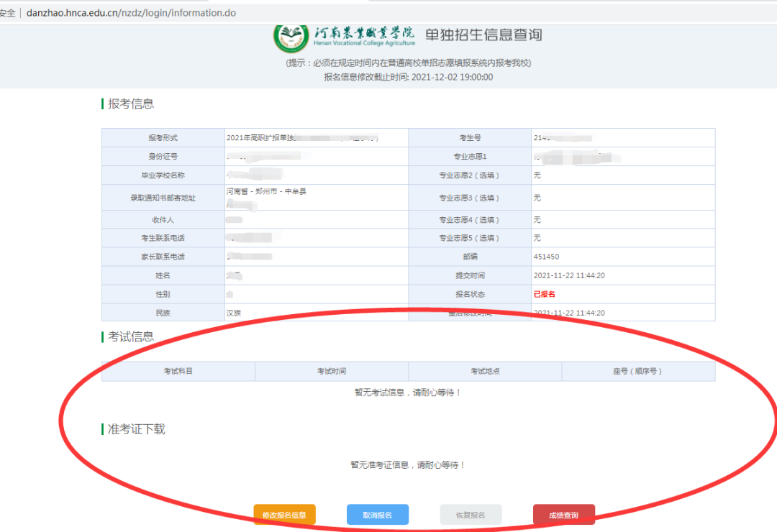Click the 身份证号 label cell
Screen dimensions: 777x532
(163, 157)
